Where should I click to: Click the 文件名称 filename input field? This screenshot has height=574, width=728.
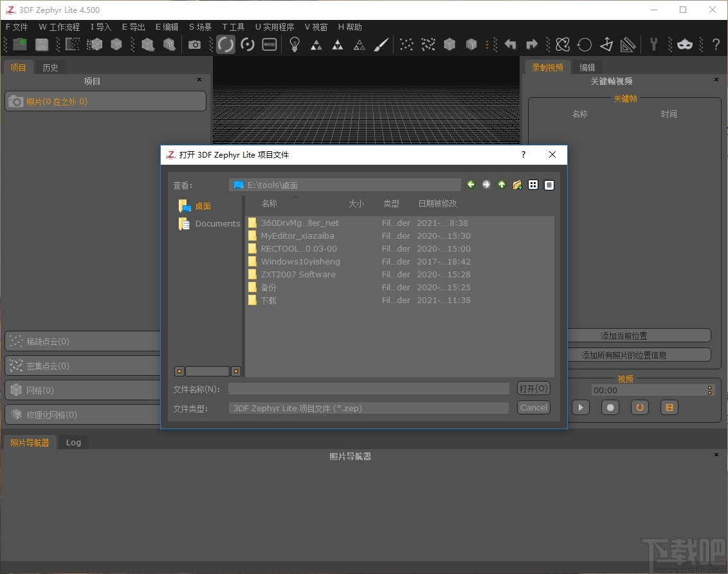tap(369, 389)
